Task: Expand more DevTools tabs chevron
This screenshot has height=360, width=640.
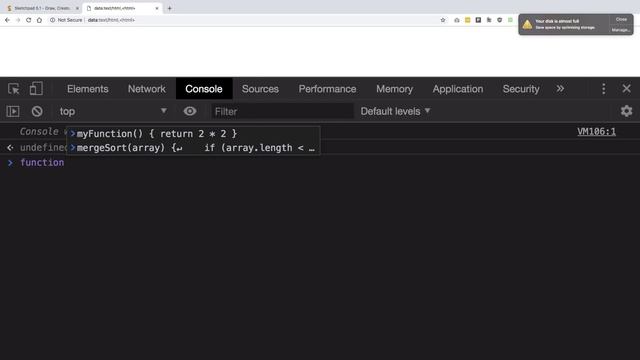Action: pos(560,89)
